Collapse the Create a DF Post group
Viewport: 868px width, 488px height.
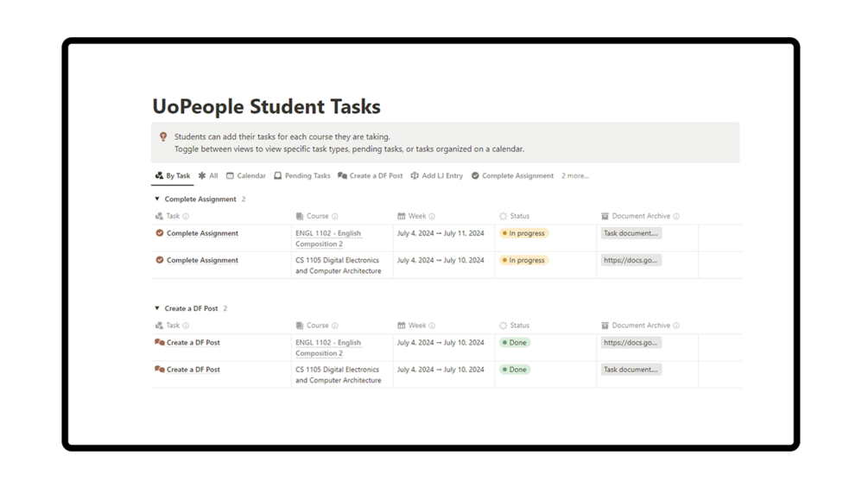pyautogui.click(x=157, y=308)
